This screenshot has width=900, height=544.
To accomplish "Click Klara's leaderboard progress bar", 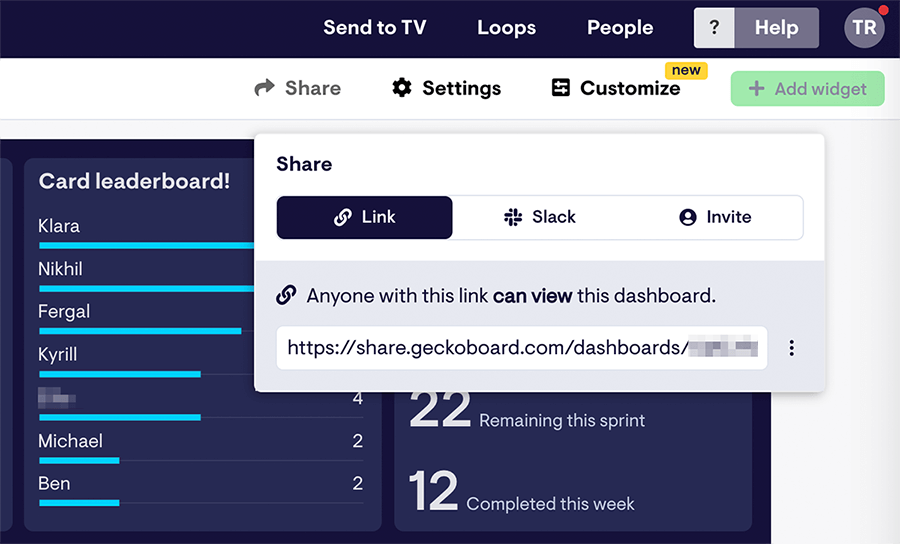I will click(x=146, y=246).
